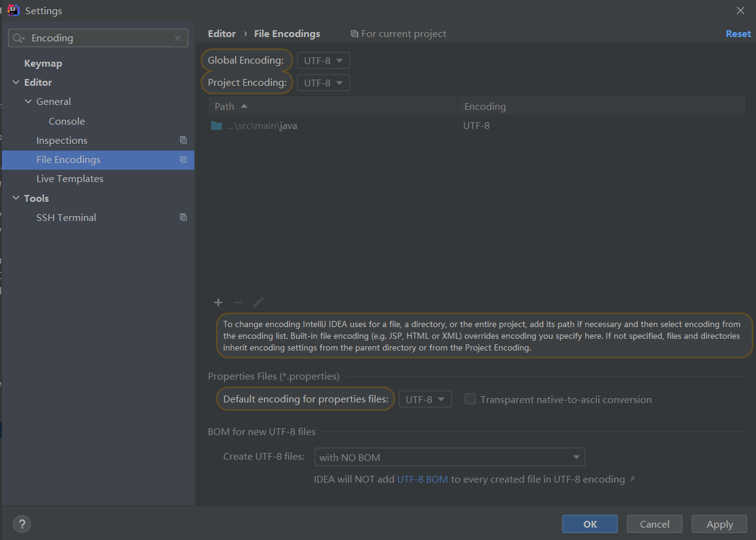Viewport: 756px width, 540px height.
Task: Select Keymap in the settings tree
Action: (43, 64)
